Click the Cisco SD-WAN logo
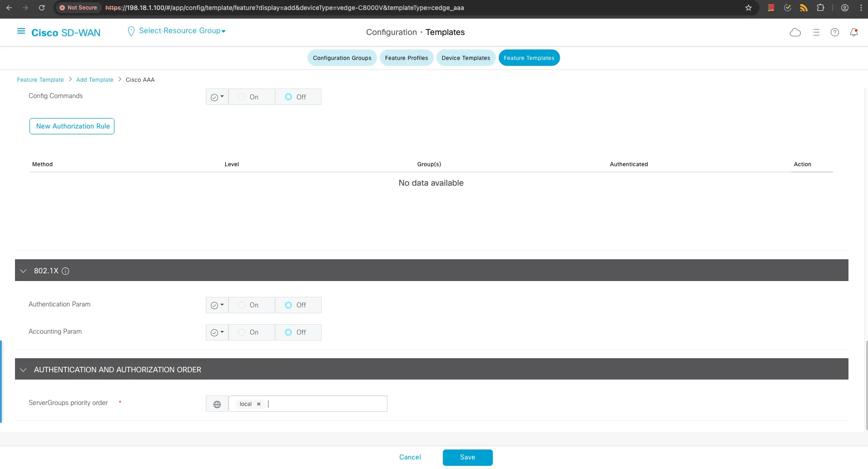Image resolution: width=868 pixels, height=469 pixels. pyautogui.click(x=66, y=32)
